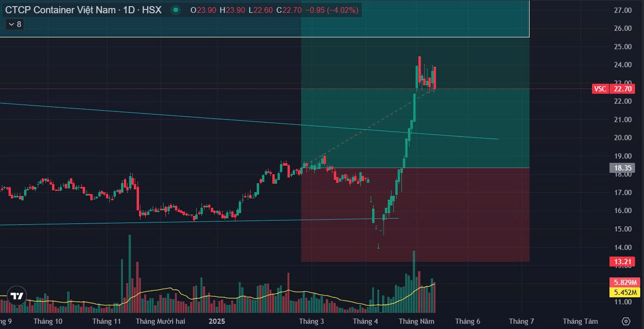Screen dimensions: 644x329
Task: Click the yellow 5.452M volume MA label
Action: point(625,292)
